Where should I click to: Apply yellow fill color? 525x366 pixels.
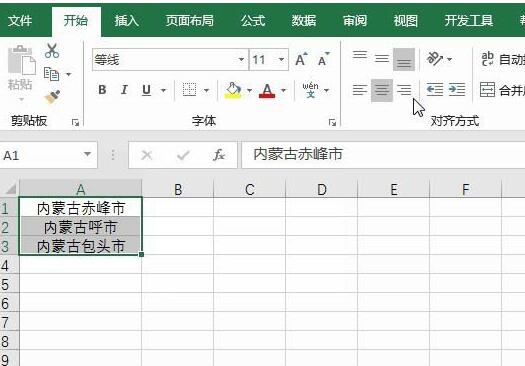pos(233,90)
